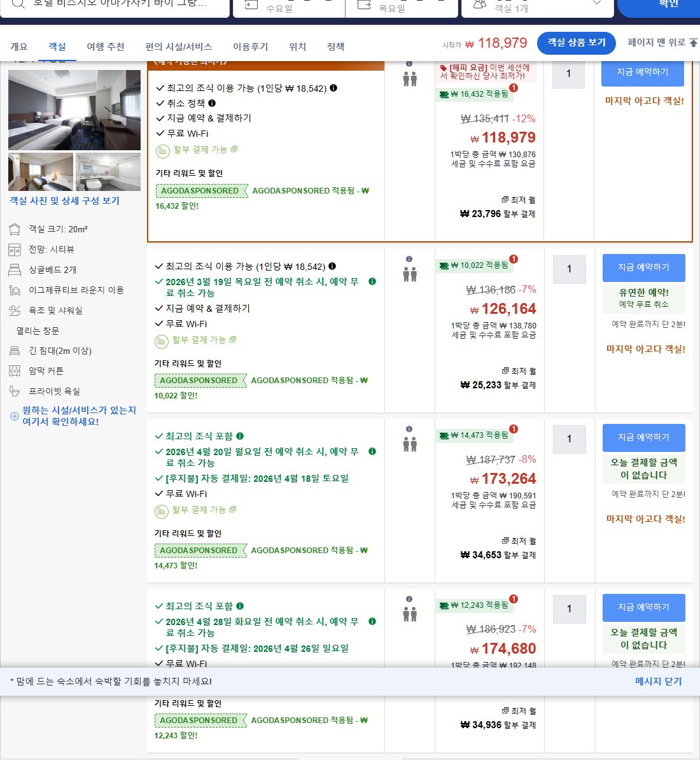Click the room quantity field showing 1
700x760 pixels.
click(x=569, y=74)
